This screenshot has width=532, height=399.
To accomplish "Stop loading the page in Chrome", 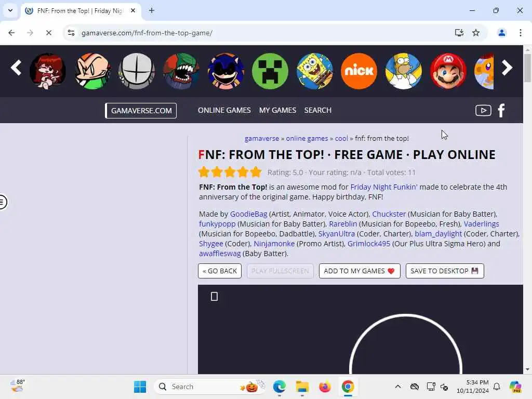I will point(48,33).
